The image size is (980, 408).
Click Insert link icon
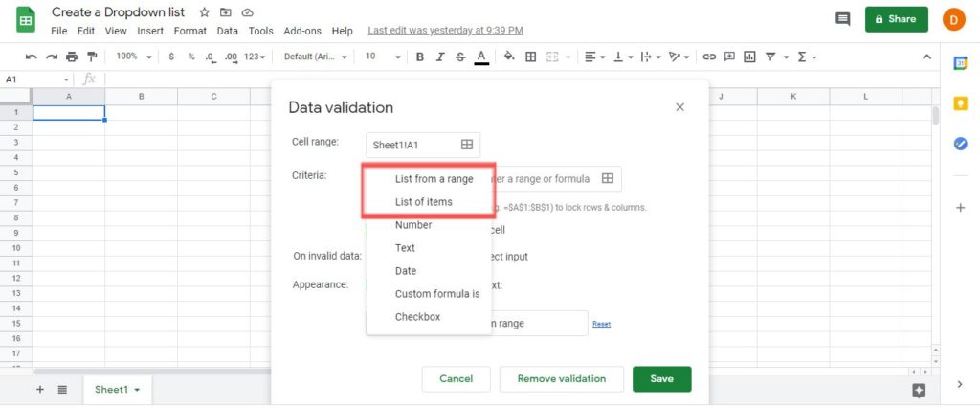(x=709, y=57)
